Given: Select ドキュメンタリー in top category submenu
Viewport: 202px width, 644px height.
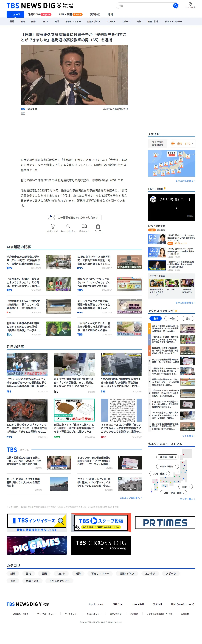Looking at the screenshot, I should [174, 22].
